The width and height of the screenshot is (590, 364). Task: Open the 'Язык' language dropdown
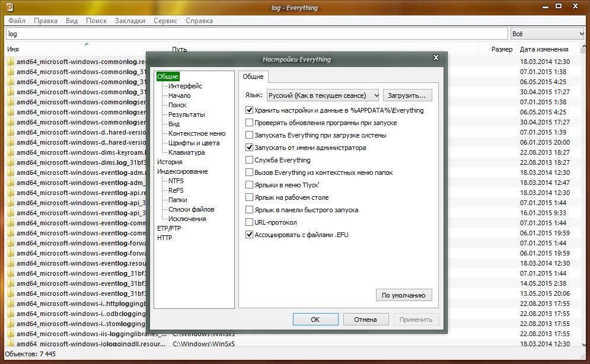(x=323, y=95)
